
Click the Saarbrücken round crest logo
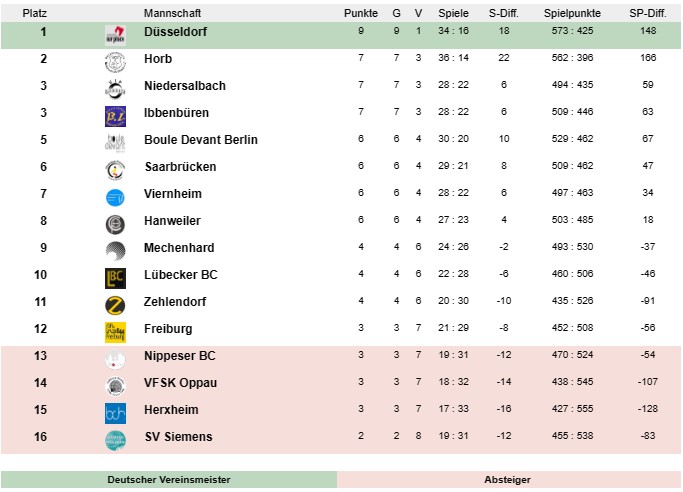(115, 170)
